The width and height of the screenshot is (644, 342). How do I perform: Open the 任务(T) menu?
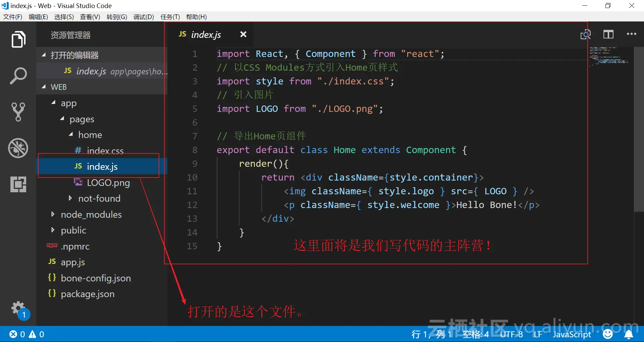coord(170,17)
